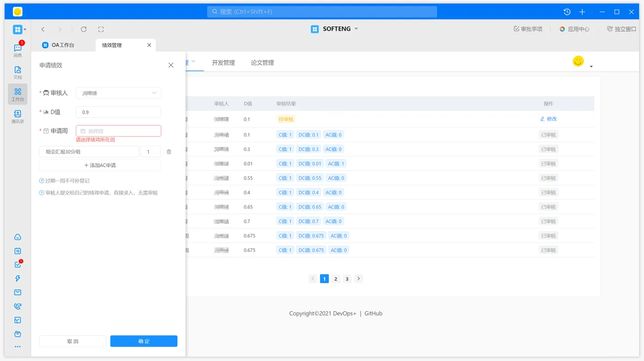Click the 确定 button

coord(144,341)
